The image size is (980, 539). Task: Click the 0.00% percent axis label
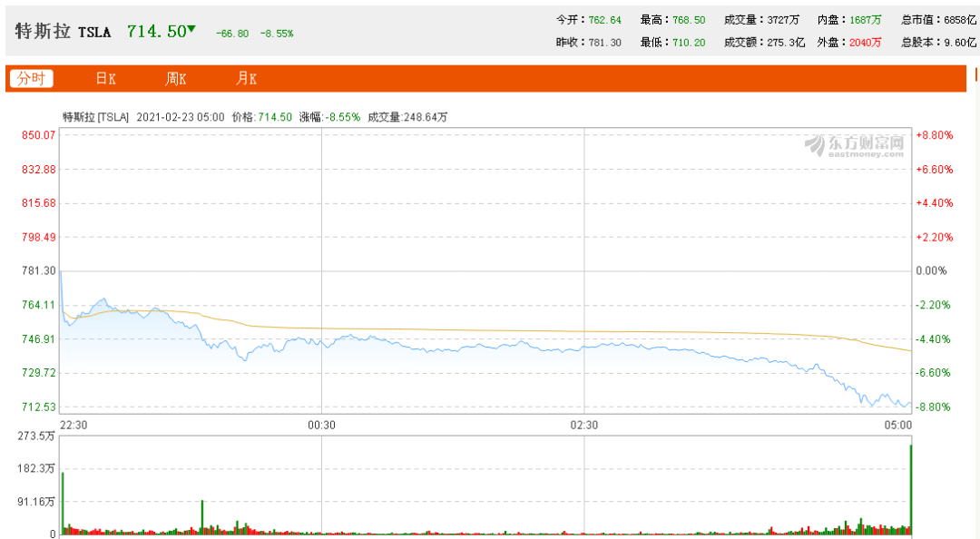pos(931,270)
